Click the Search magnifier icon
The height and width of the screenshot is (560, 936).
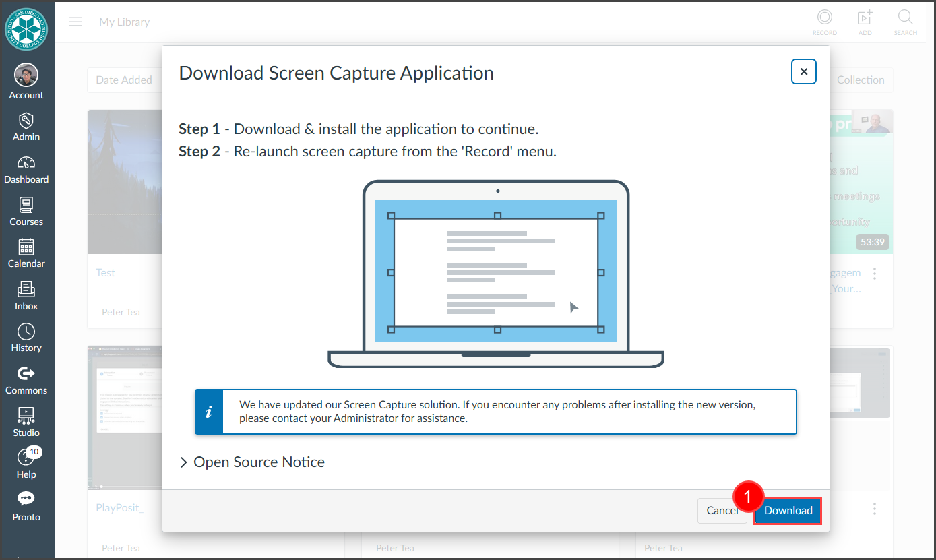[905, 18]
